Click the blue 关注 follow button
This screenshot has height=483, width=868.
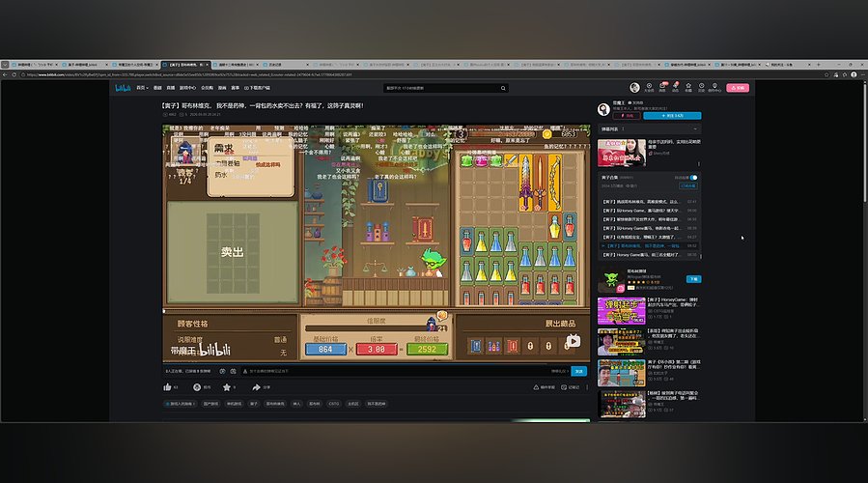click(x=673, y=116)
